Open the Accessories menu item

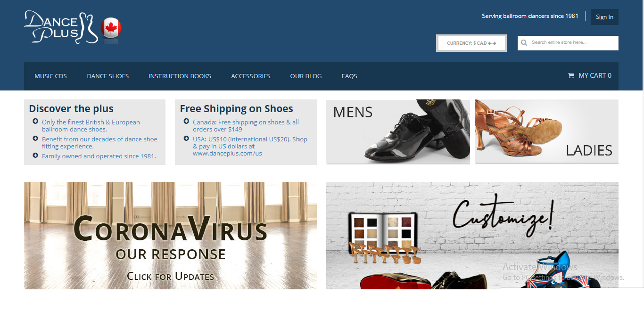coord(251,76)
